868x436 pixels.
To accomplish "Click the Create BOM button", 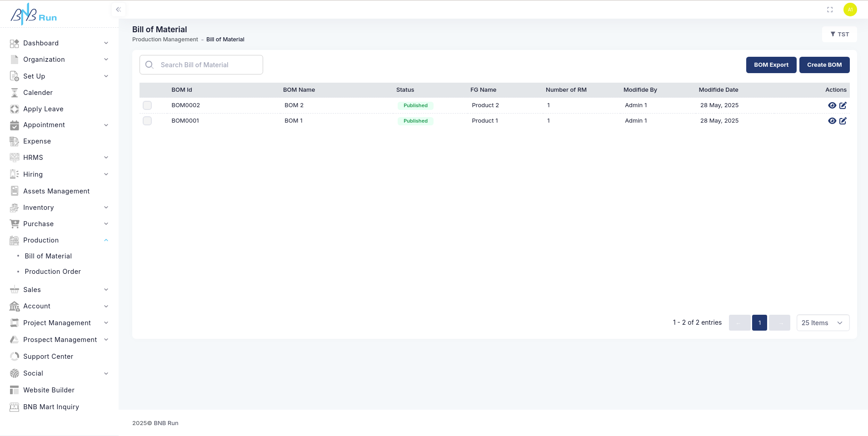I will (824, 65).
